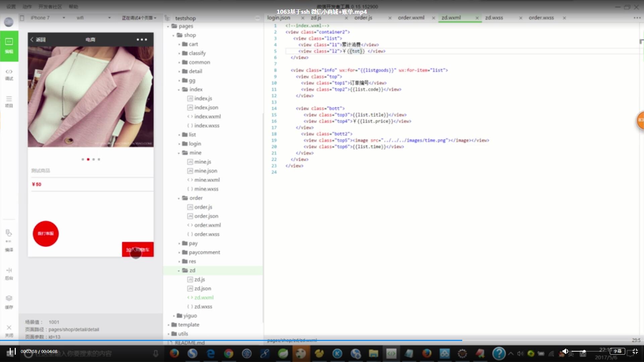644x362 pixels.
Task: Expand the template folder
Action: (168, 325)
